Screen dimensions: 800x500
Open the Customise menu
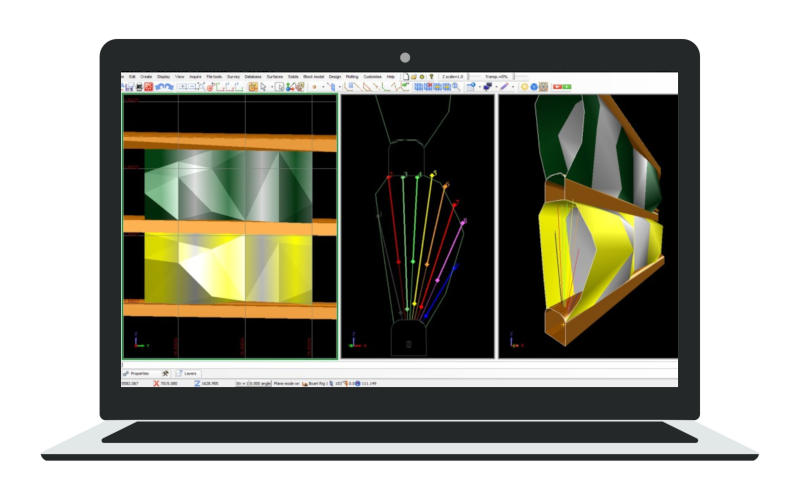coord(373,77)
